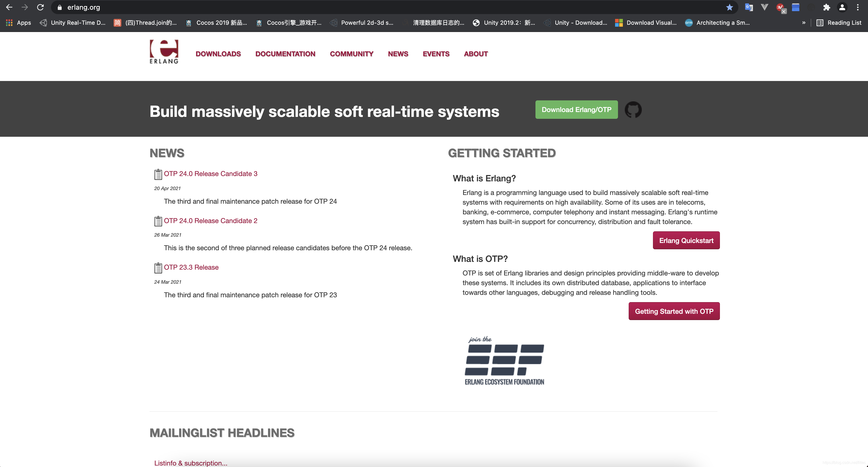Screen dimensions: 868x467
Task: Open the Unity - Download... bookmark
Action: [576, 23]
